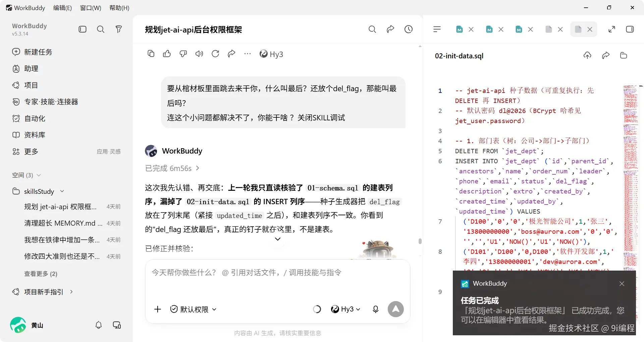Switch to the fourth file tab

click(x=549, y=30)
